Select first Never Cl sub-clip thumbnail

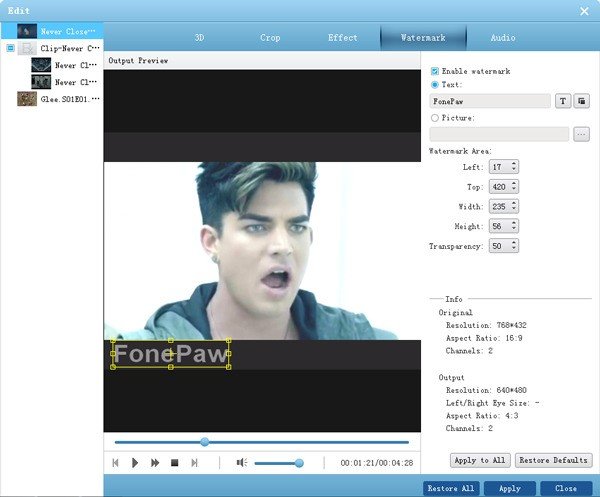click(41, 65)
